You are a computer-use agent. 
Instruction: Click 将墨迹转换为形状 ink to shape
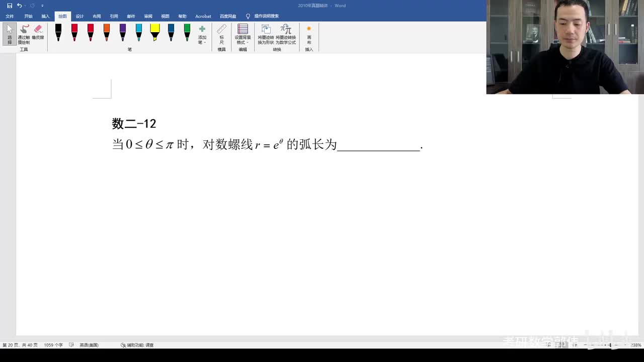point(266,34)
